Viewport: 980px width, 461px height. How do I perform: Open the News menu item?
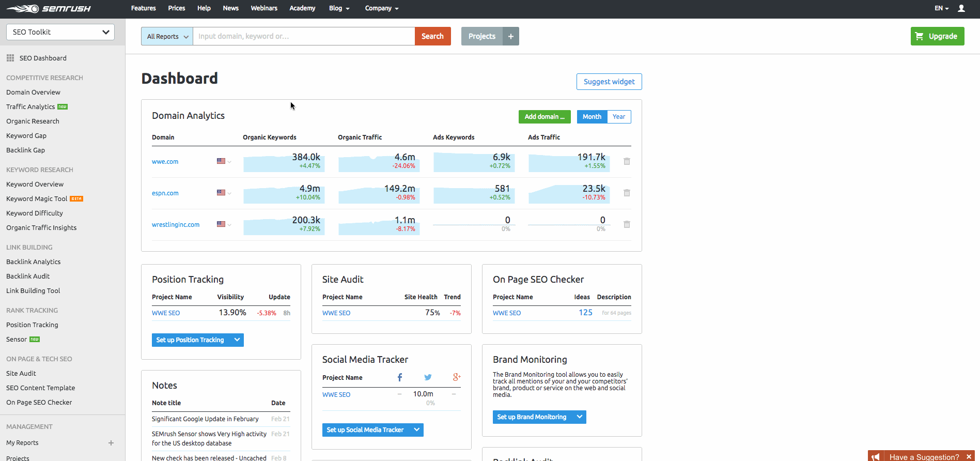[x=231, y=8]
